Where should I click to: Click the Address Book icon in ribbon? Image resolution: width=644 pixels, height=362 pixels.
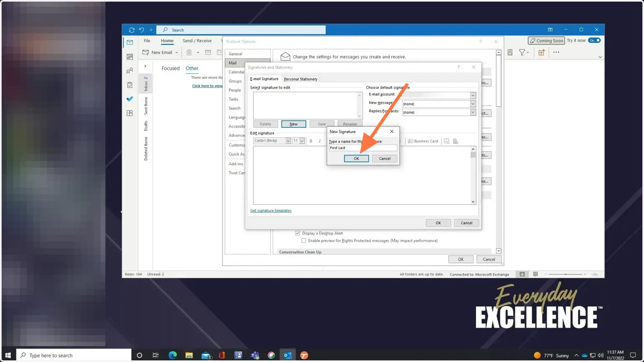510,53
